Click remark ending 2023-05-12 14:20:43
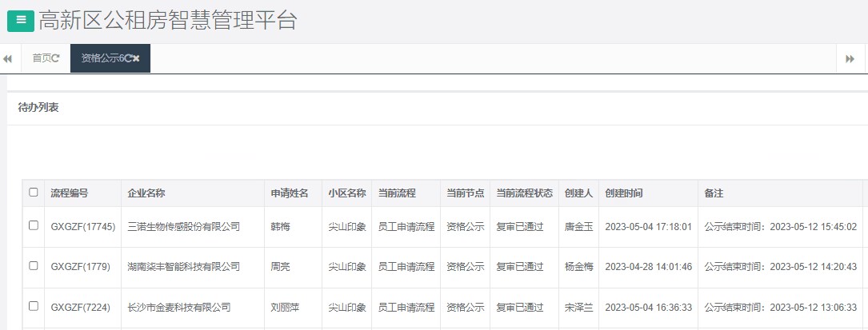868x330 pixels. [781, 267]
